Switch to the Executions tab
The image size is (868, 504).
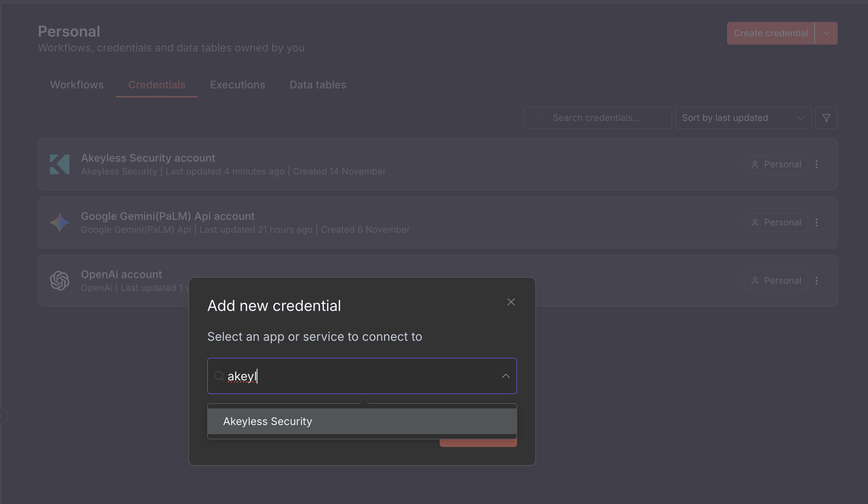[237, 85]
